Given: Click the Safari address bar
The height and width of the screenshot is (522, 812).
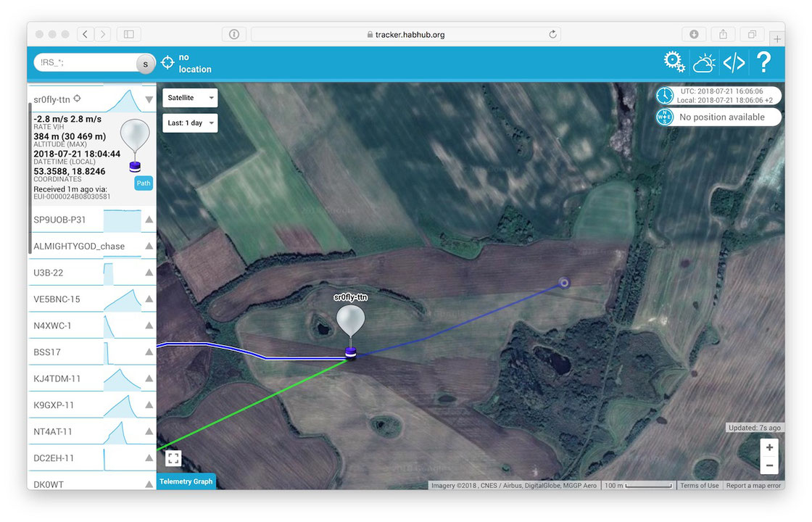Looking at the screenshot, I should [x=405, y=34].
